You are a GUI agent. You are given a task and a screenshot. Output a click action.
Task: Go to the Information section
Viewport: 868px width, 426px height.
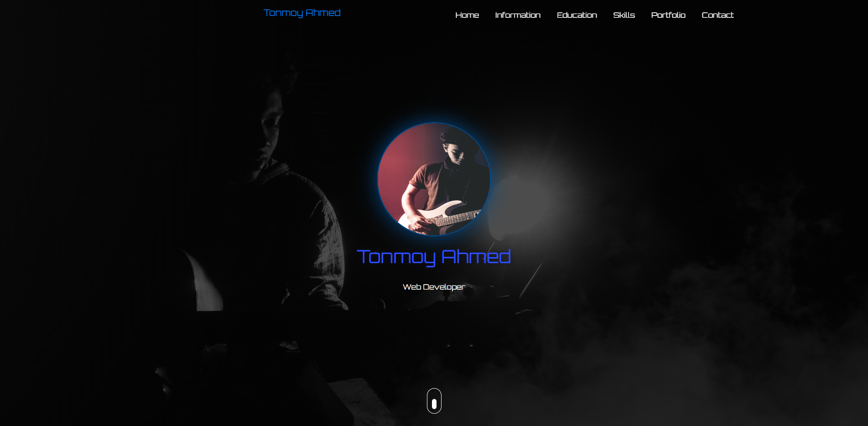(x=518, y=15)
